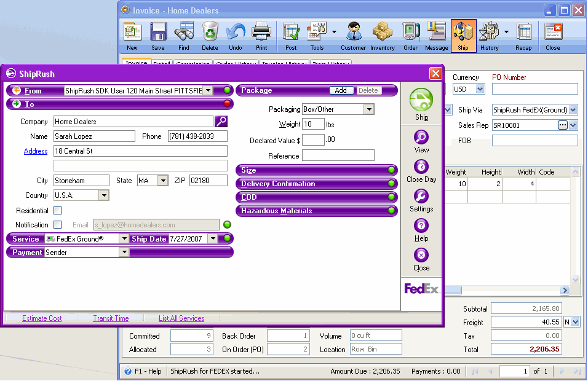588x381 pixels.
Task: Click the purple Close icon in ShipRush sidebar
Action: (x=421, y=255)
